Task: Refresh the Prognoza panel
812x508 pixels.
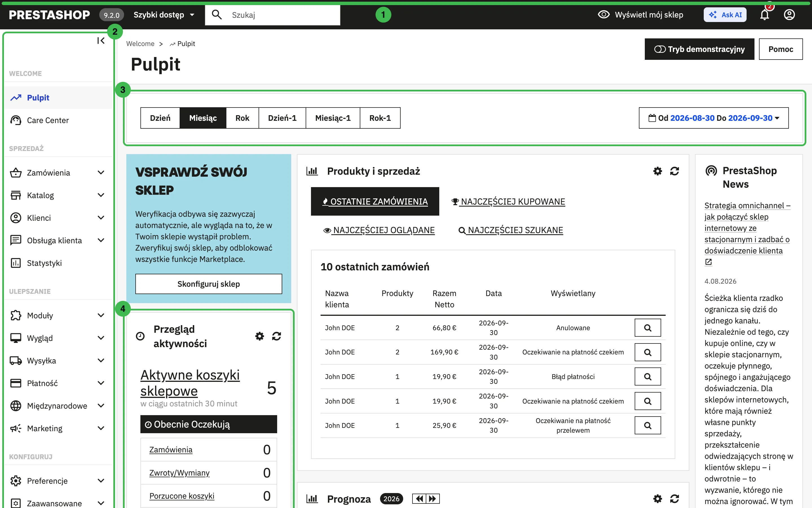Action: (x=674, y=499)
